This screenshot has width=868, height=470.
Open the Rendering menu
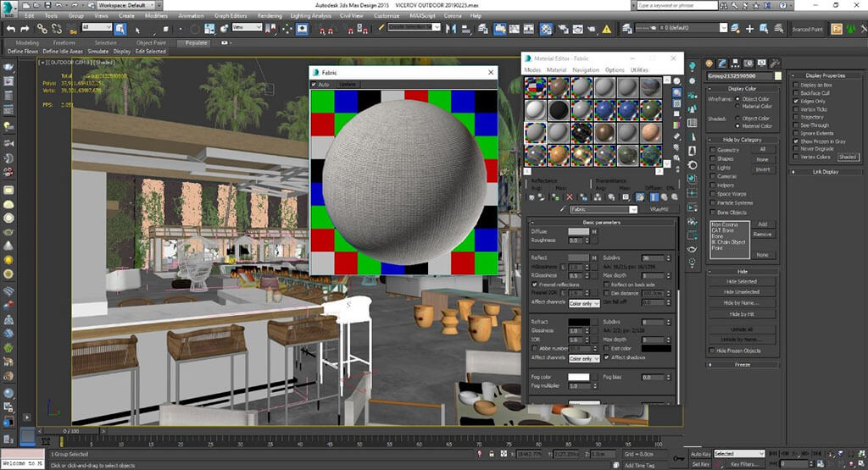click(x=269, y=15)
